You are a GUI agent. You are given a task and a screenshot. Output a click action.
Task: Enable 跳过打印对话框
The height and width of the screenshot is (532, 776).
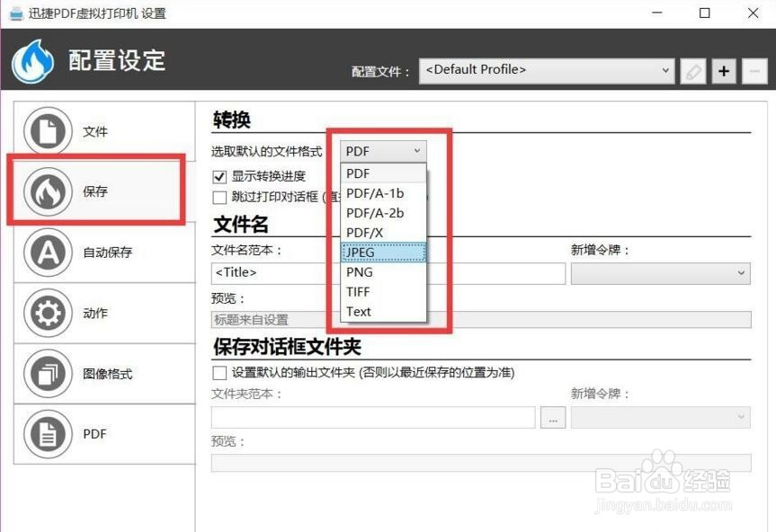pos(219,197)
